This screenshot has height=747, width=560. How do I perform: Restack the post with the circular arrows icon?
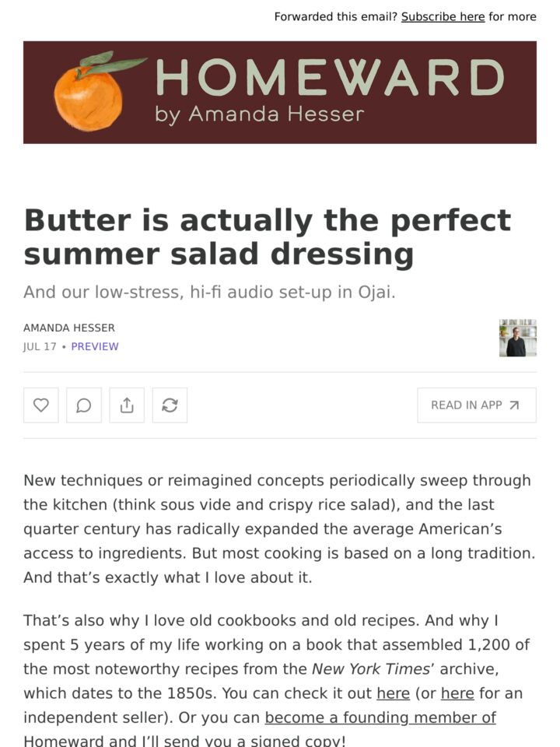tap(170, 405)
